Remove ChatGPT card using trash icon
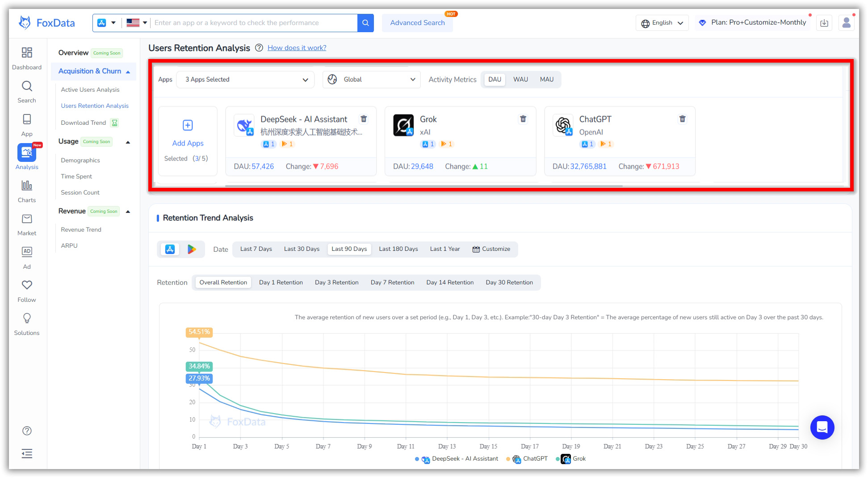Screen dimensions: 868x478 [682, 119]
